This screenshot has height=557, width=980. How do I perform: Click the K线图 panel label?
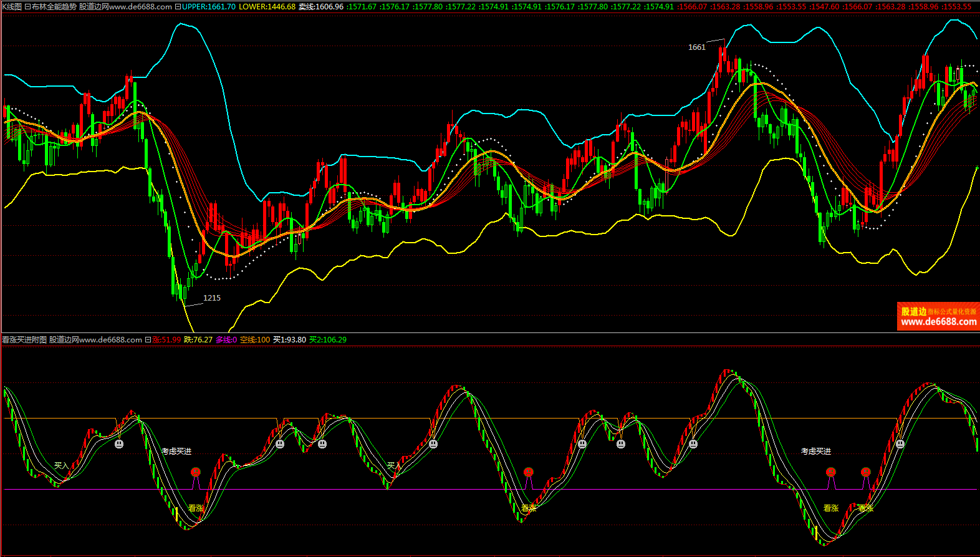[x=11, y=7]
